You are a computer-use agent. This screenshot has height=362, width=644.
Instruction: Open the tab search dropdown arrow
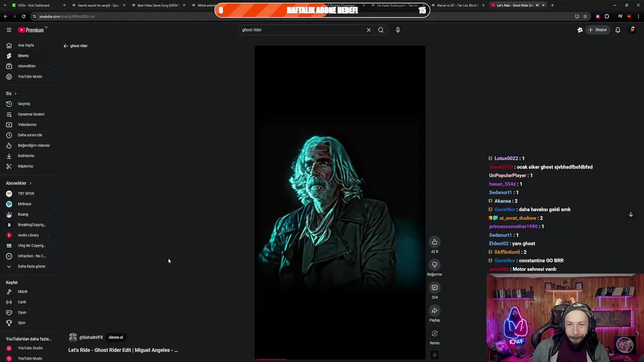pyautogui.click(x=5, y=5)
